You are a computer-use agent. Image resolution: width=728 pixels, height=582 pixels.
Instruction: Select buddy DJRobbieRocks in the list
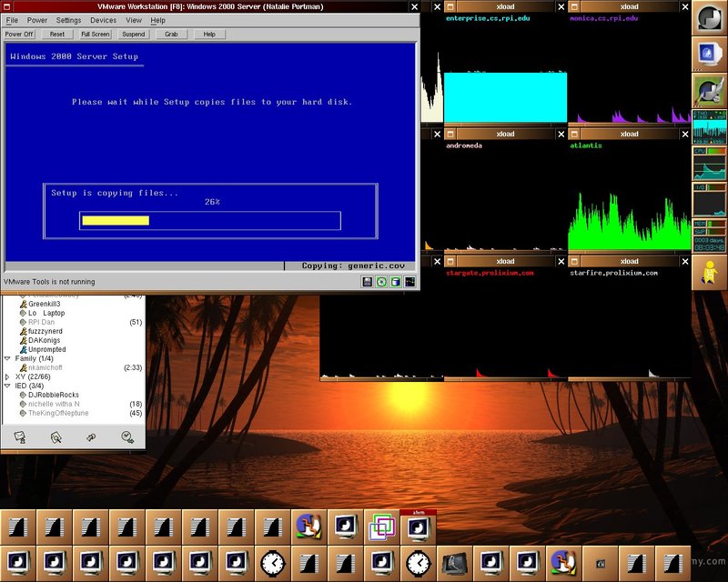pyautogui.click(x=53, y=395)
